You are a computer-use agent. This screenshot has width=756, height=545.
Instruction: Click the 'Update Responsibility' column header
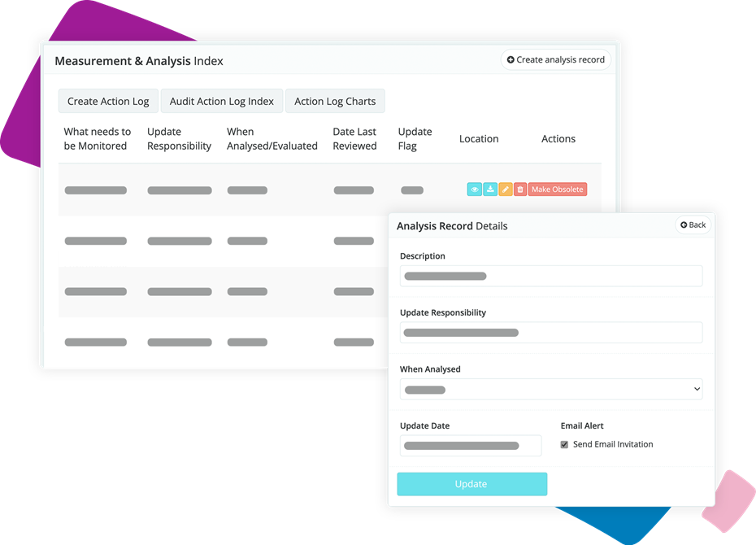click(180, 139)
